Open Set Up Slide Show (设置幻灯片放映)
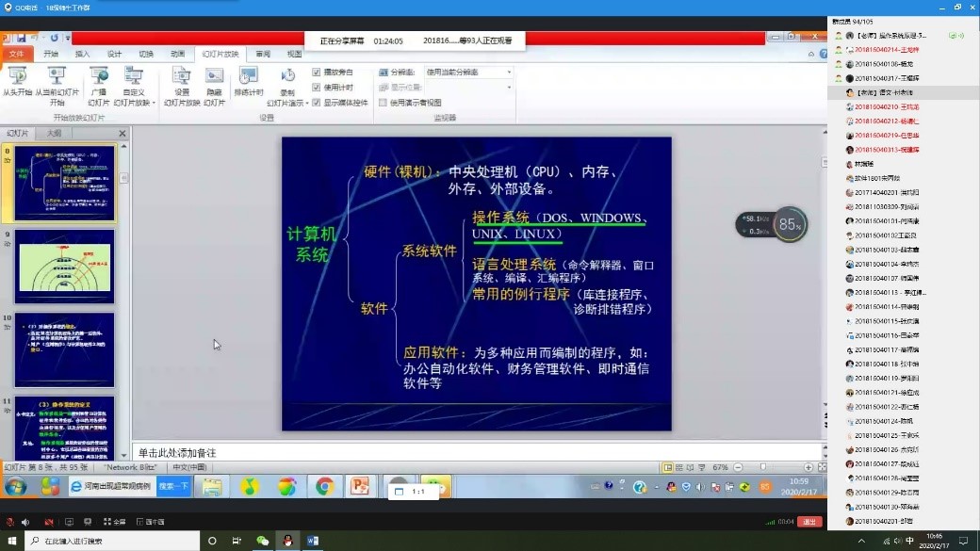 [182, 86]
